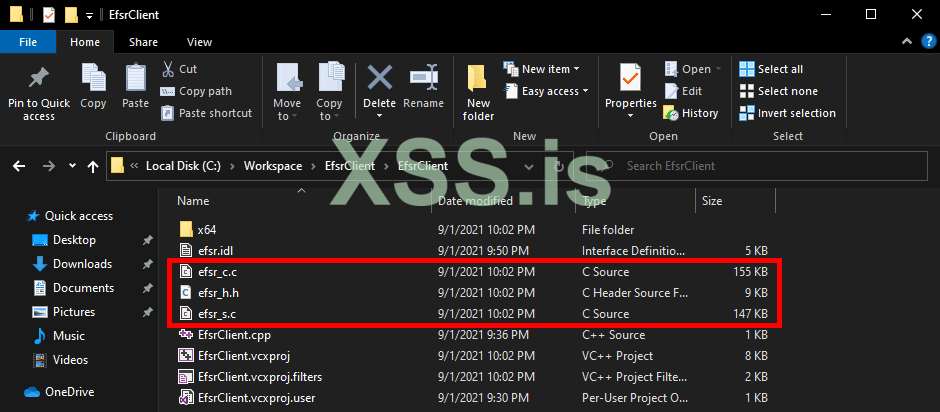Open the New item dropdown
Image resolution: width=940 pixels, height=412 pixels.
(542, 69)
